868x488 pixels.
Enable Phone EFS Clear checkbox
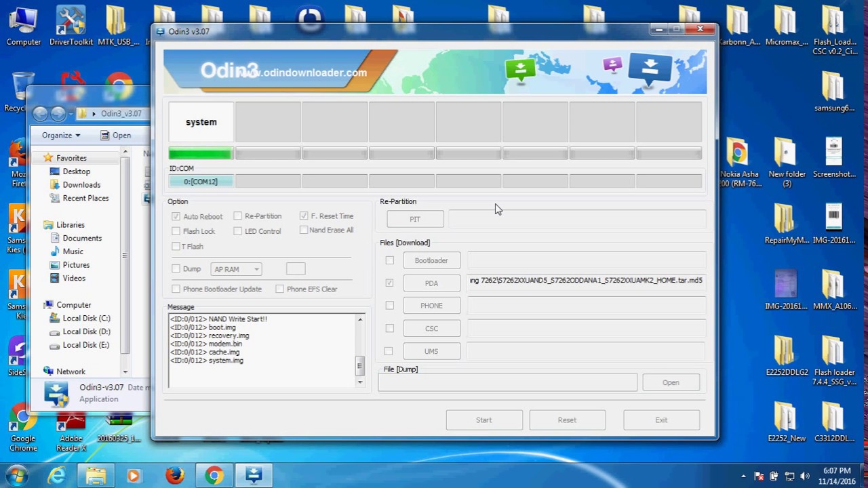(x=279, y=289)
